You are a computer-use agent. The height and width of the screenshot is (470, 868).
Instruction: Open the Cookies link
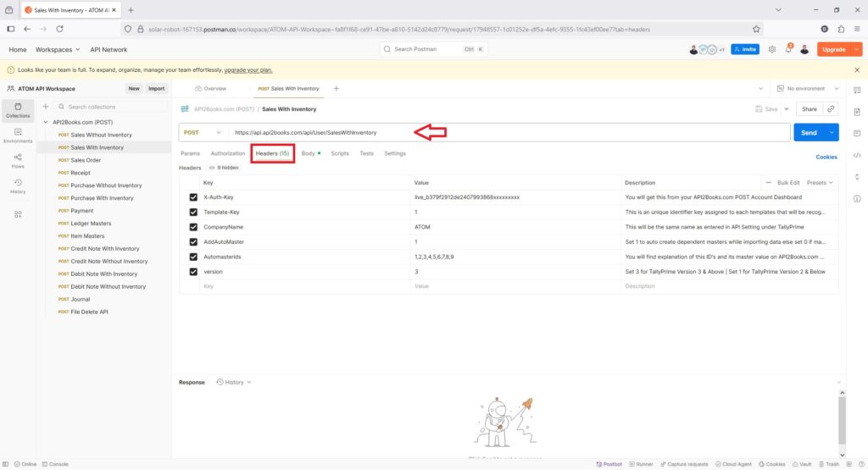(x=826, y=157)
